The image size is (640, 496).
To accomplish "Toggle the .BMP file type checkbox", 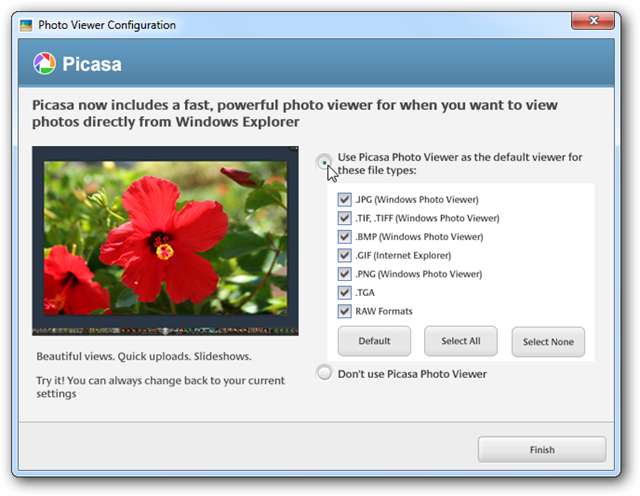I will (344, 236).
